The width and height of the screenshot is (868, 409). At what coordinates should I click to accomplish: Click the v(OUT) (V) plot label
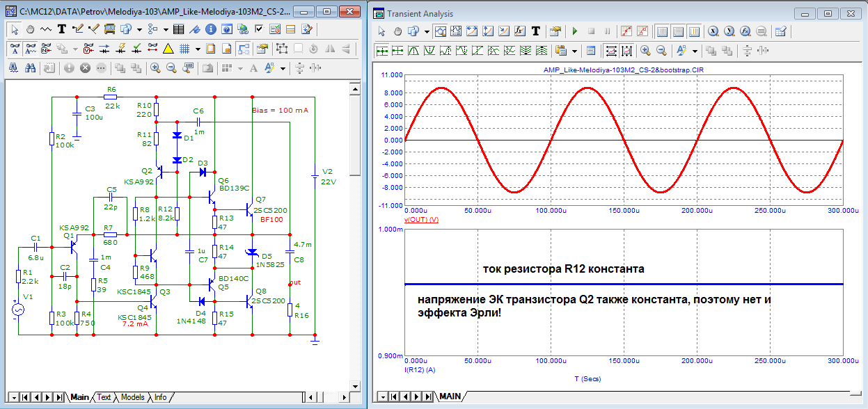(x=420, y=220)
